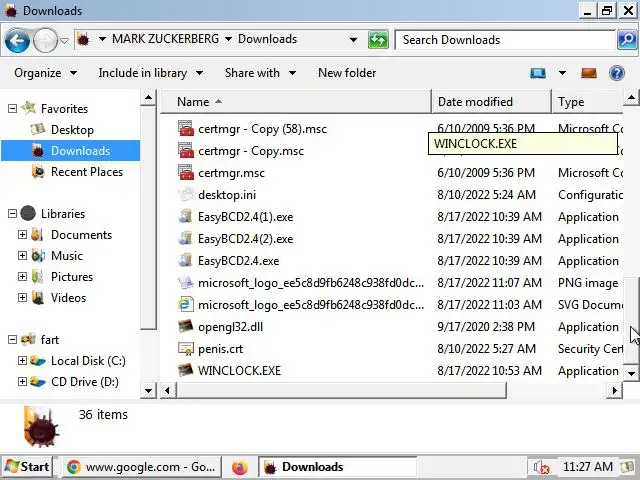This screenshot has height=480, width=640.
Task: Select the certmgr - Copy.msc file
Action: [x=251, y=151]
